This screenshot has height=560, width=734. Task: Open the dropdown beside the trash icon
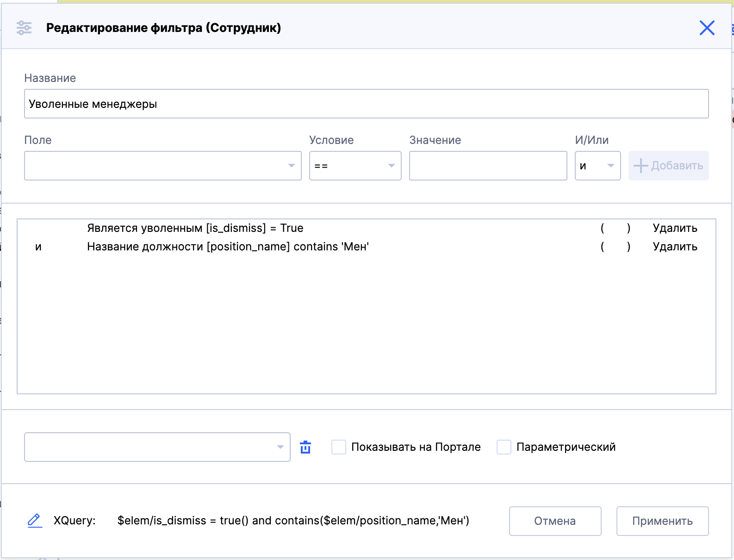[157, 447]
